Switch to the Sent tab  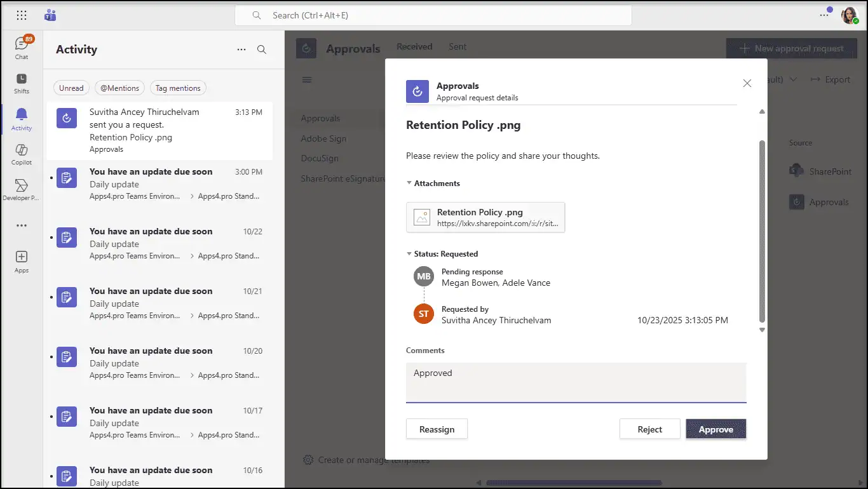pos(457,46)
